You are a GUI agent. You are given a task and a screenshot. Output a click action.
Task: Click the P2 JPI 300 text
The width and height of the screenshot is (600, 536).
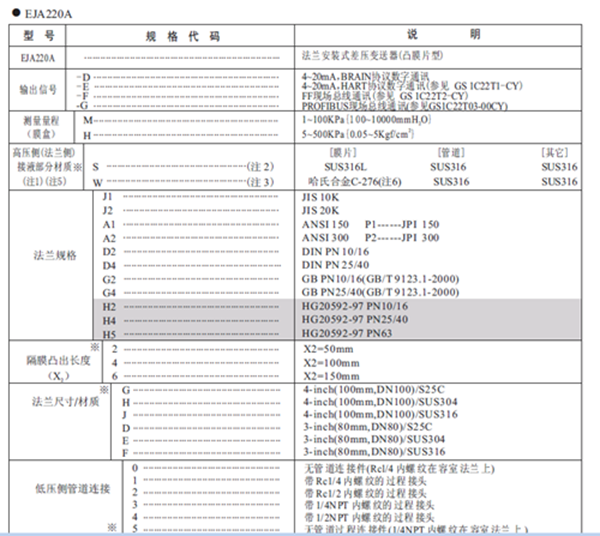402,238
